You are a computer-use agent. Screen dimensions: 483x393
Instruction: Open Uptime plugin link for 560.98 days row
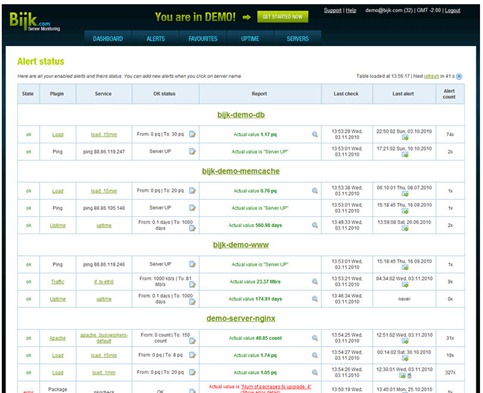click(x=57, y=225)
